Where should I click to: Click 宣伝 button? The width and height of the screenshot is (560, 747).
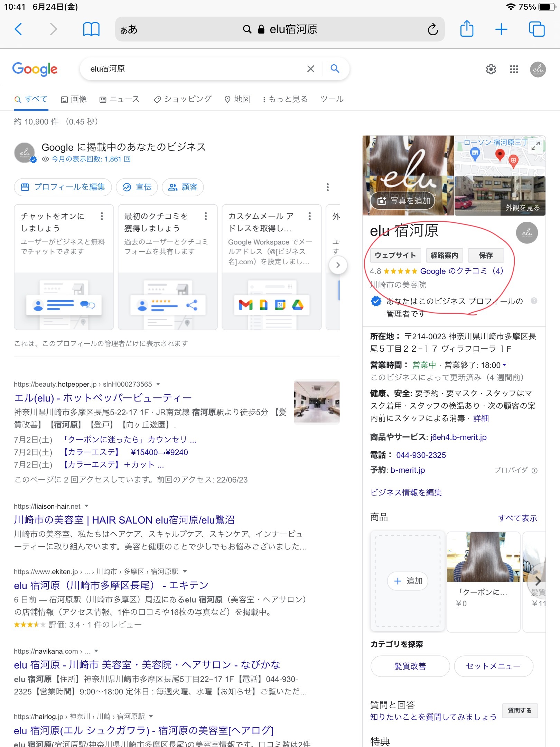[x=137, y=187]
